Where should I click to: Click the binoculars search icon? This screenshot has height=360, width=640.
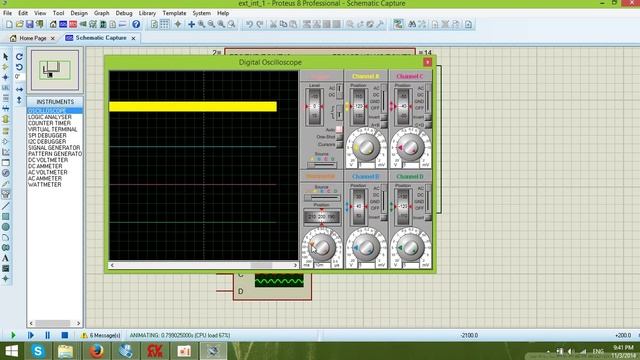tap(412, 24)
